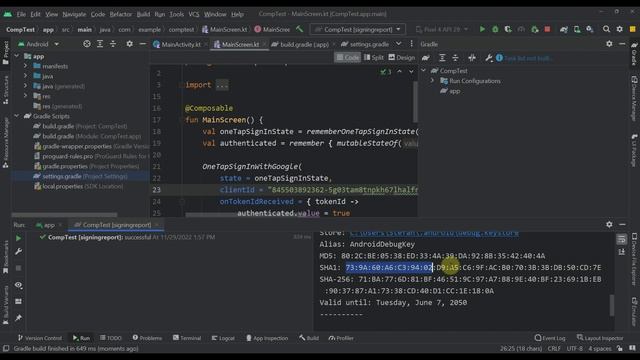Image resolution: width=640 pixels, height=360 pixels.
Task: Stop the running process with red square
Action: (547, 29)
